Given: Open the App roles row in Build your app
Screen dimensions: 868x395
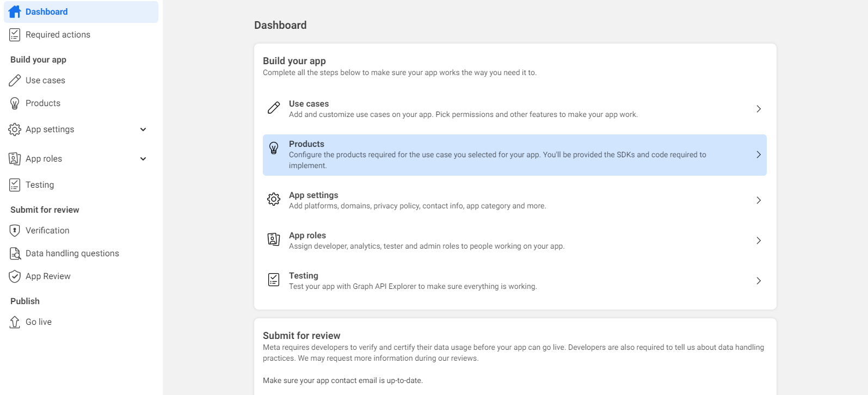Looking at the screenshot, I should [x=427, y=240].
